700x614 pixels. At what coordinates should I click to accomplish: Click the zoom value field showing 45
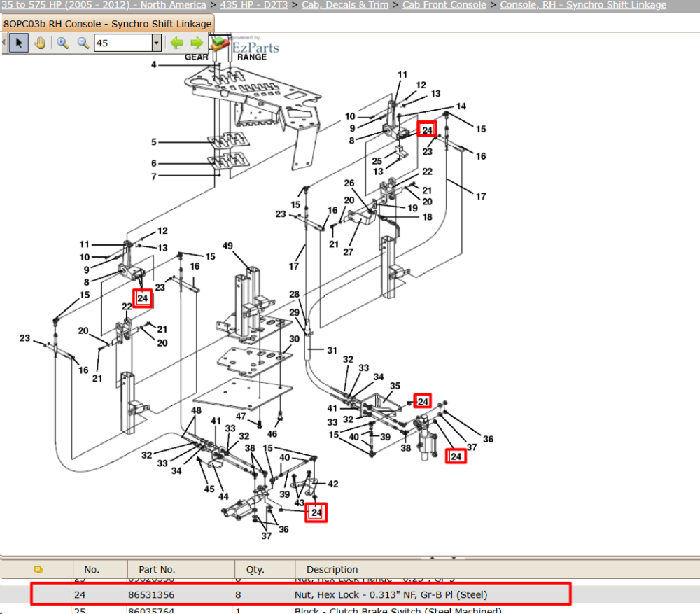click(x=123, y=43)
